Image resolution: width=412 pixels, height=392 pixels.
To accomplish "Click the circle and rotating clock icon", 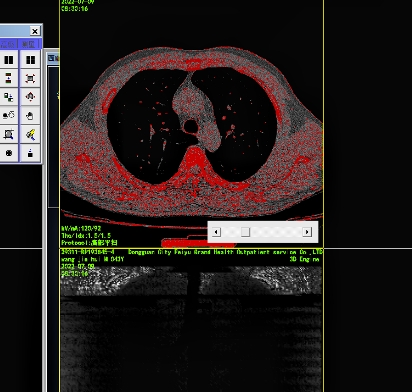I will tap(9, 115).
